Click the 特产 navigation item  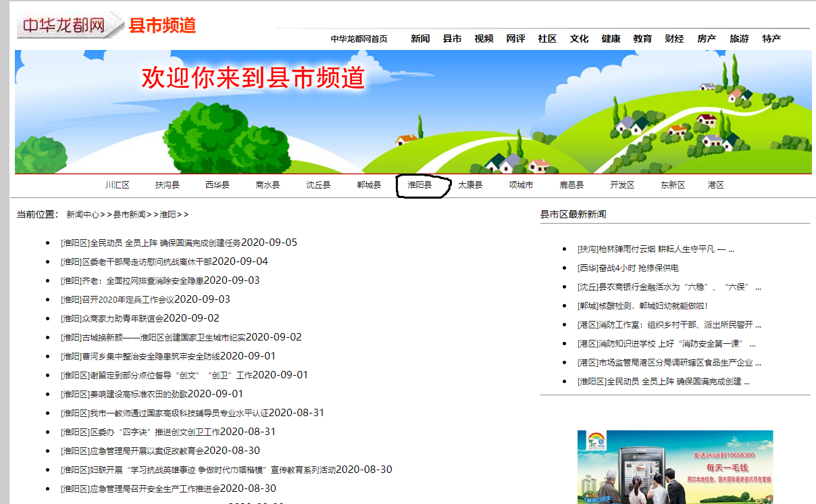point(771,39)
